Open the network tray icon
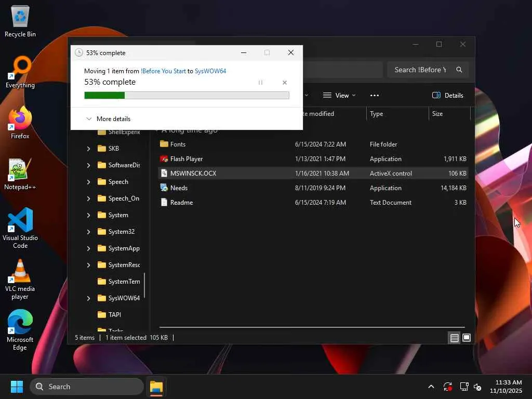The width and height of the screenshot is (532, 399). [x=464, y=387]
